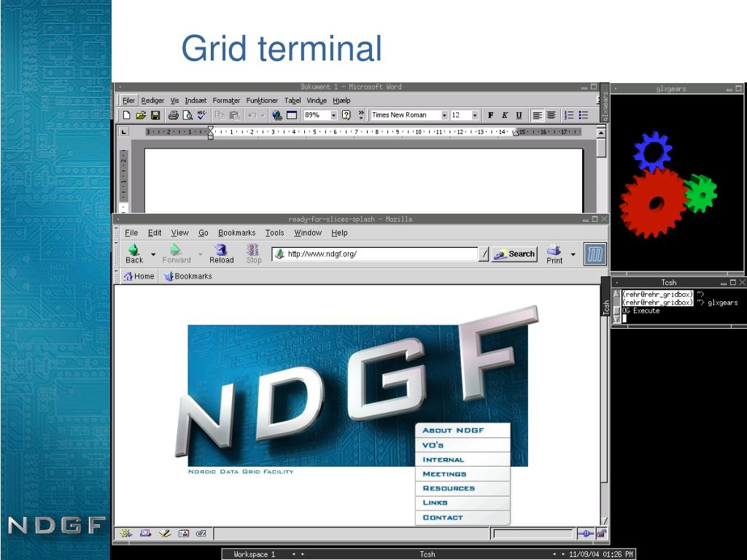
Task: Open Mozilla's Go menu
Action: pos(204,233)
